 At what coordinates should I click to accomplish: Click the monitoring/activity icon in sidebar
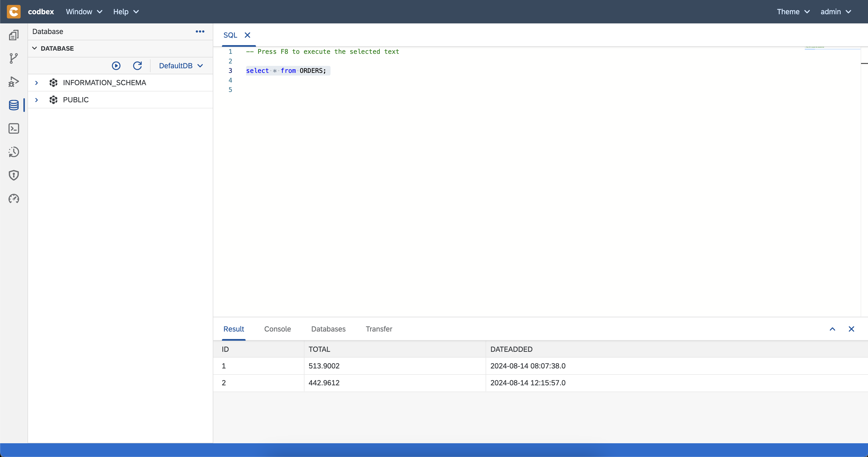pos(14,199)
